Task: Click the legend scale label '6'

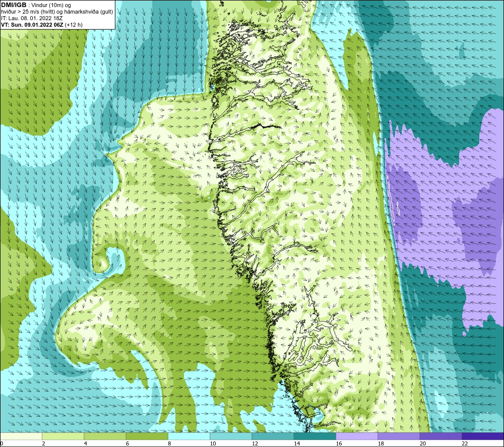Action: (128, 443)
